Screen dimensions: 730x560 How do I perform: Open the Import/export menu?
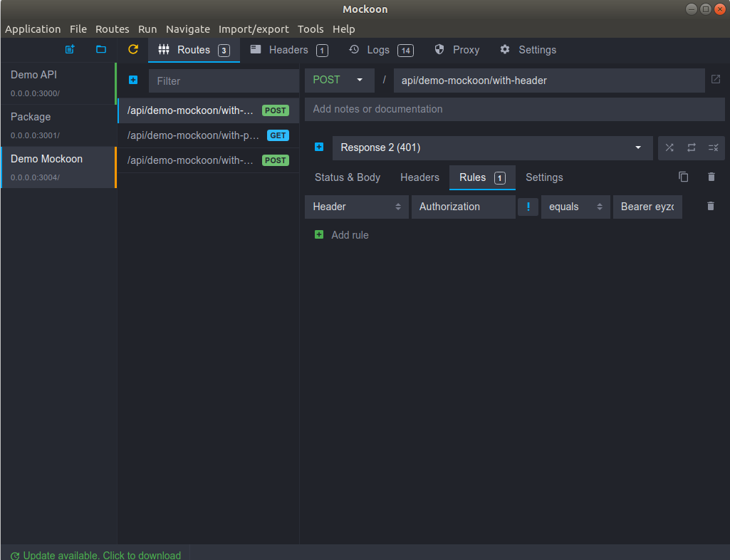pyautogui.click(x=254, y=29)
